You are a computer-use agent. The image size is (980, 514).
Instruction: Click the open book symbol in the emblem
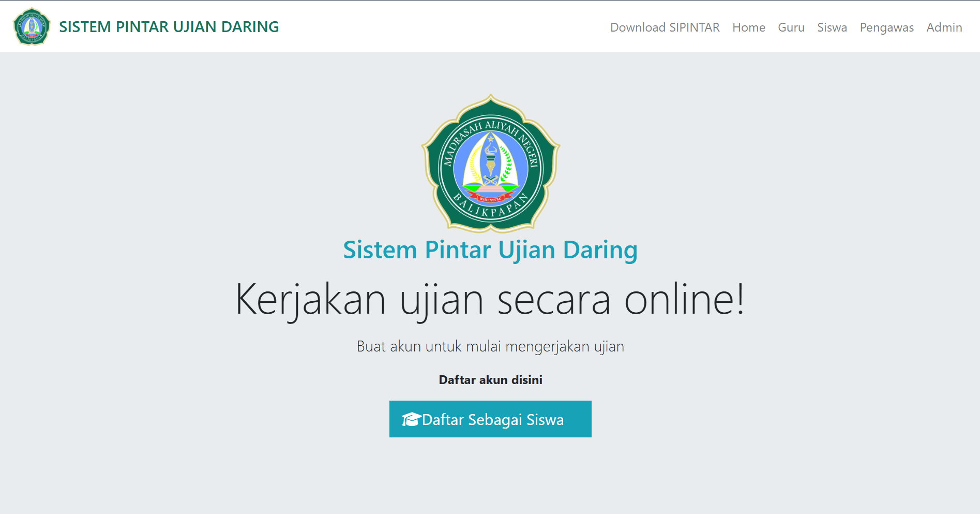pyautogui.click(x=490, y=181)
